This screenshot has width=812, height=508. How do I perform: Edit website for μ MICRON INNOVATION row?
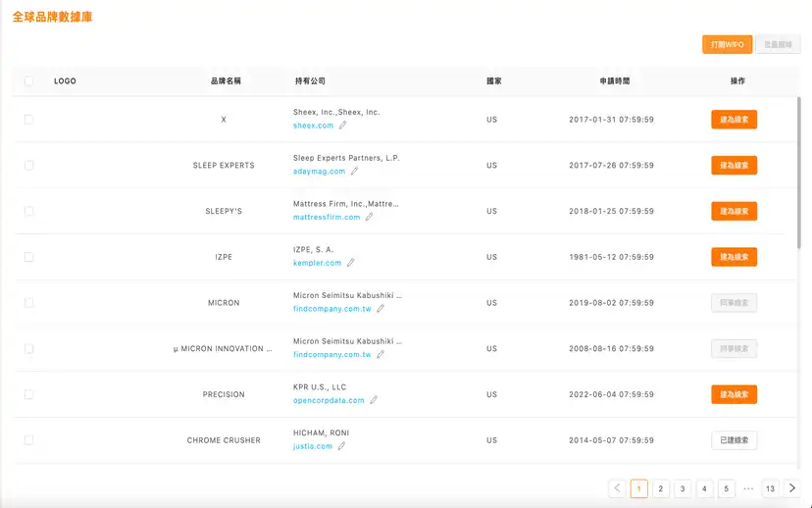(381, 354)
